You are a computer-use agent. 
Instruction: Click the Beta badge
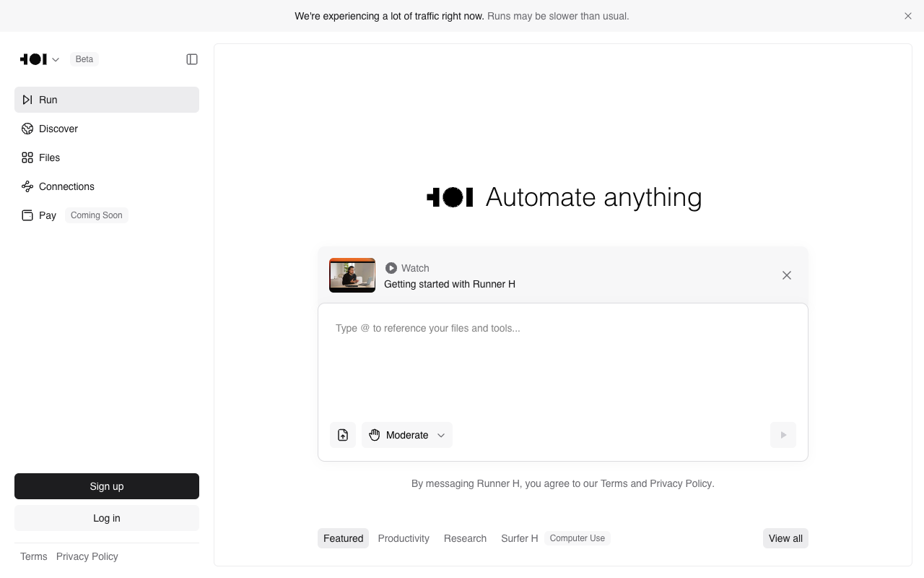point(84,59)
